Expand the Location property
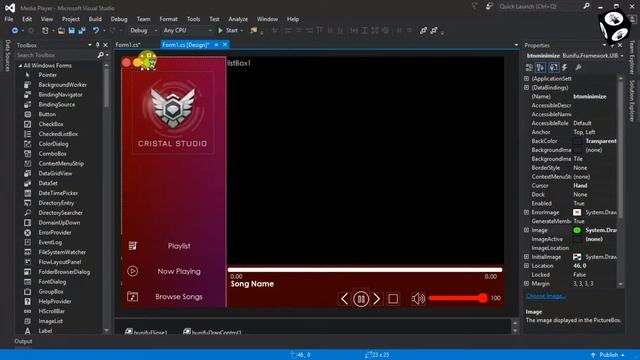 pyautogui.click(x=527, y=266)
